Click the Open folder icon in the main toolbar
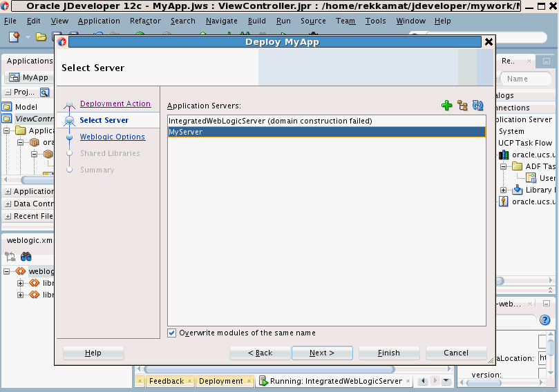 click(41, 37)
